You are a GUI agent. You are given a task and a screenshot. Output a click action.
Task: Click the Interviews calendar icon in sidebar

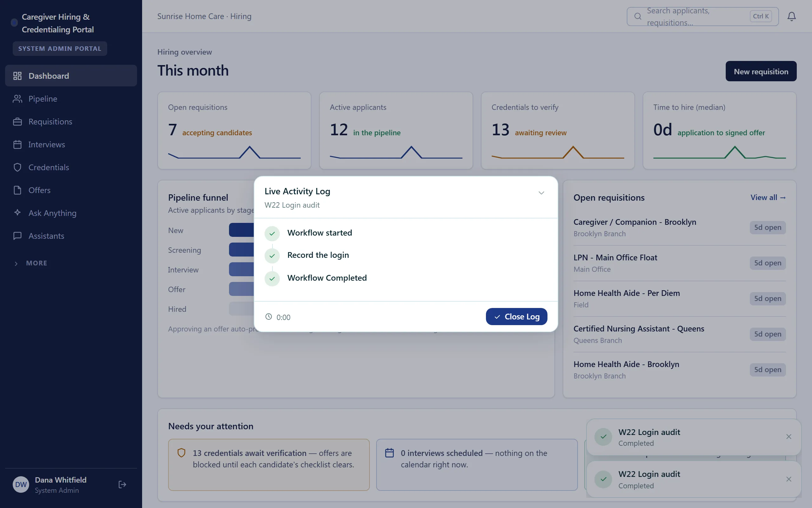(x=17, y=144)
